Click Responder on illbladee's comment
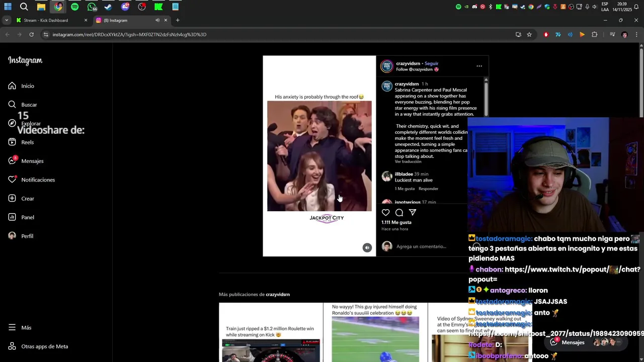The image size is (644, 362). pos(429,189)
